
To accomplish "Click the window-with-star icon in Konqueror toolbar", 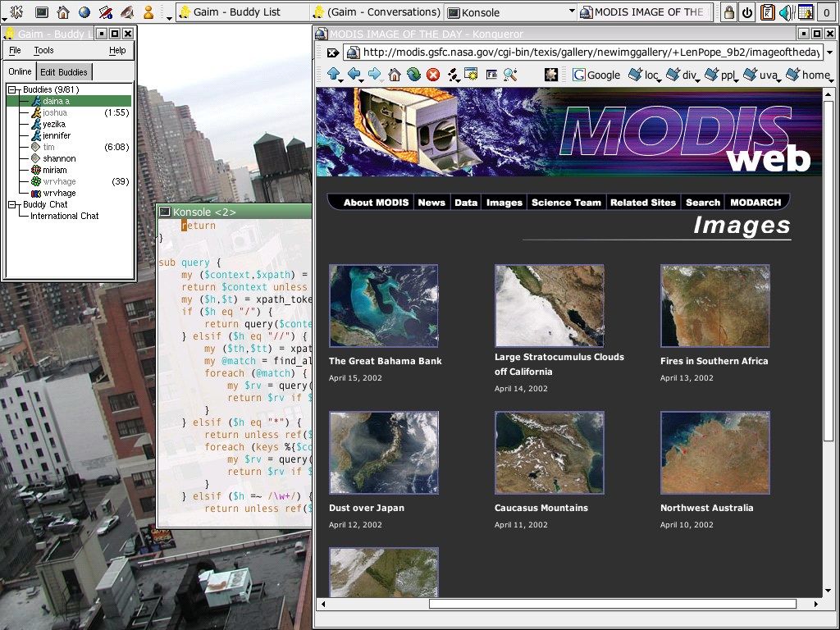I will pyautogui.click(x=471, y=75).
